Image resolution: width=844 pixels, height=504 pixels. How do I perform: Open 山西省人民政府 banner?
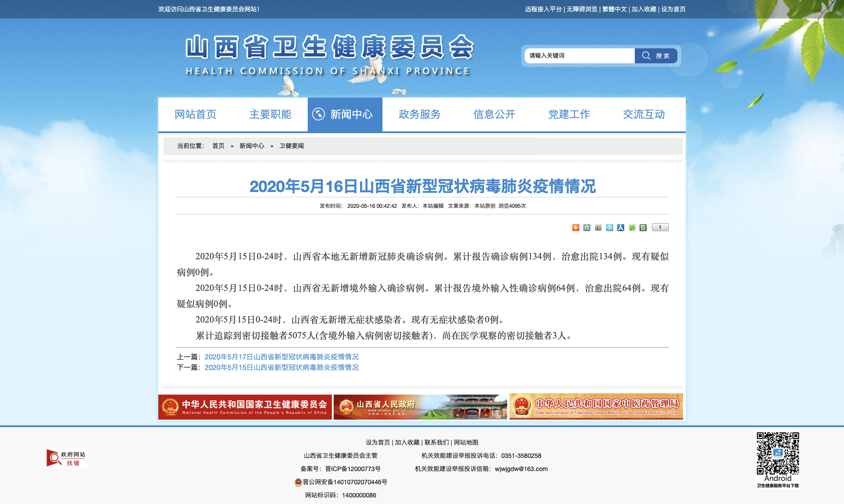[420, 407]
